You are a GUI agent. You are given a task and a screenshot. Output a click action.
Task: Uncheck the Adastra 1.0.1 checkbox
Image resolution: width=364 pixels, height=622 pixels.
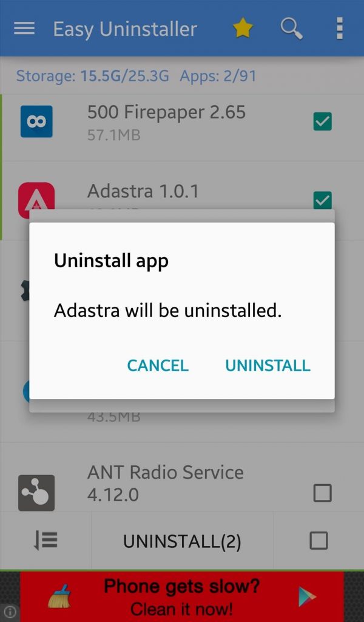(322, 200)
